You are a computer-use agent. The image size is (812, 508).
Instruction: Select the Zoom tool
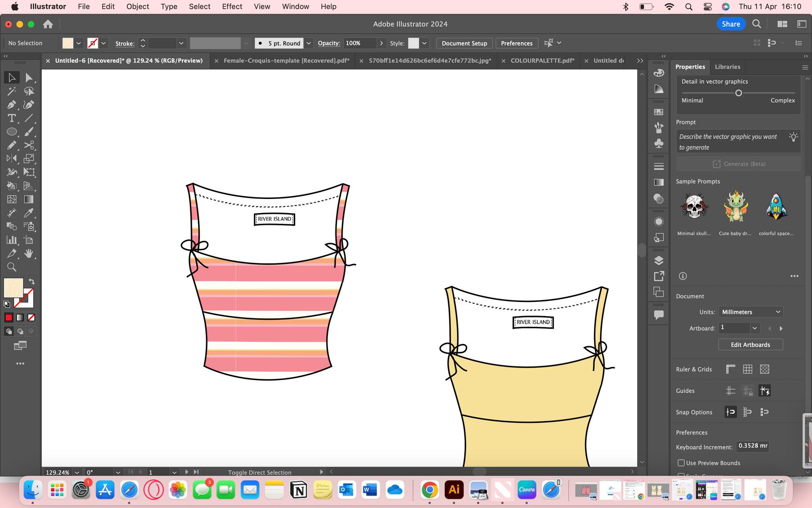pyautogui.click(x=12, y=267)
